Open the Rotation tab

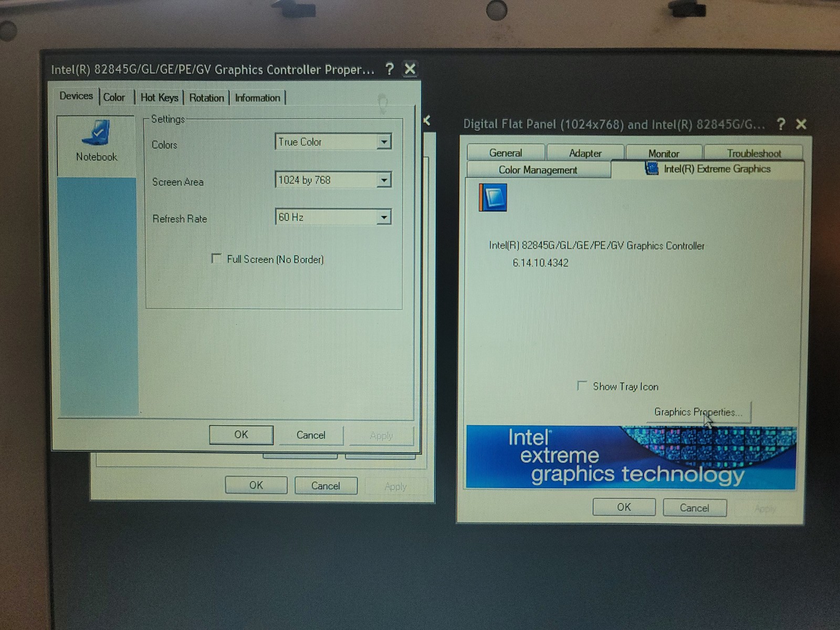click(x=206, y=98)
